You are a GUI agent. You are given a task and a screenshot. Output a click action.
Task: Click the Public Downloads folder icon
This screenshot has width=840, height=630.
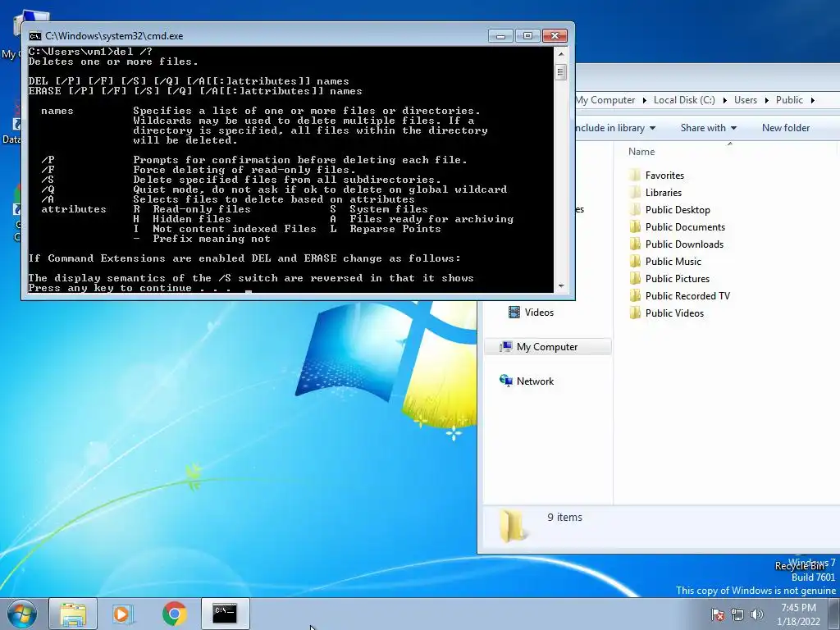(635, 244)
